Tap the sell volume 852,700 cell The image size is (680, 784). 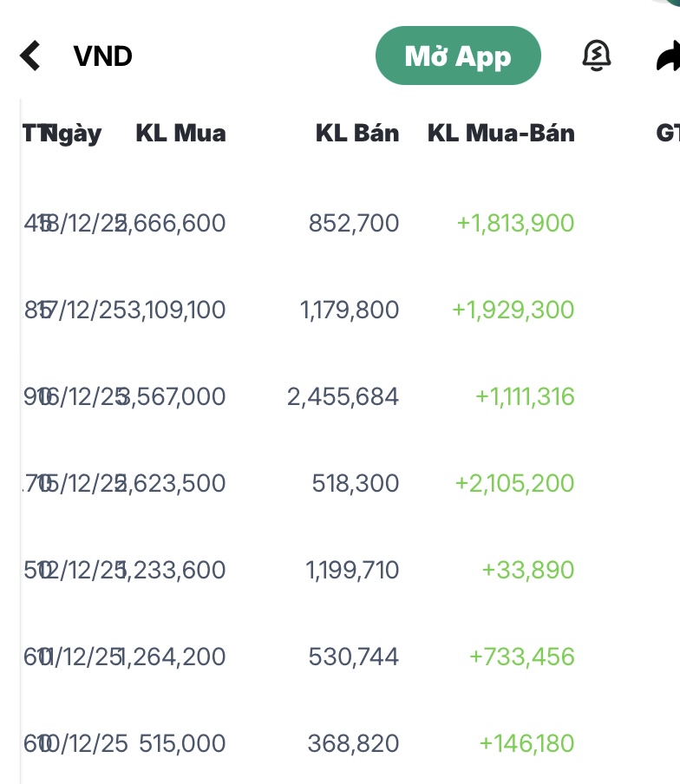[x=354, y=224]
